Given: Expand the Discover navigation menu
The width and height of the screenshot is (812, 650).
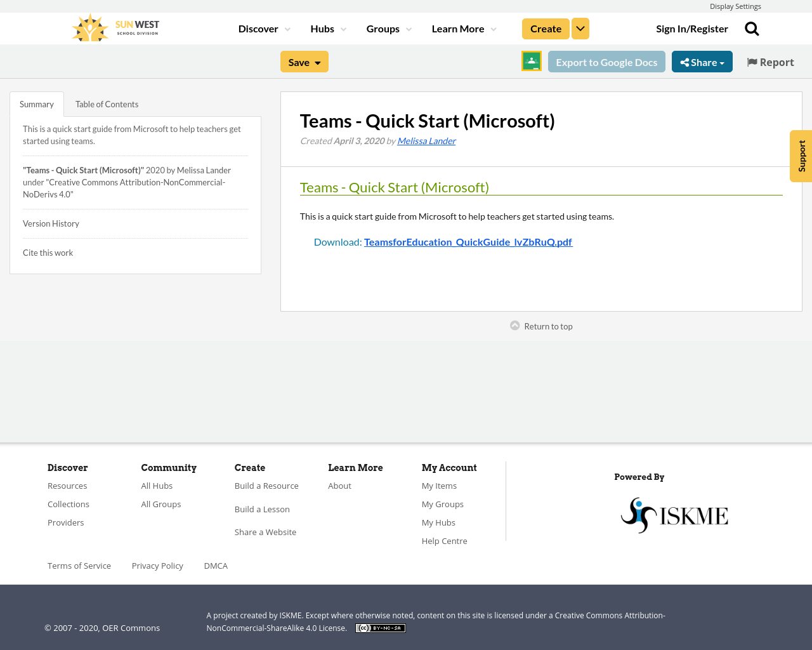Looking at the screenshot, I should click(263, 28).
